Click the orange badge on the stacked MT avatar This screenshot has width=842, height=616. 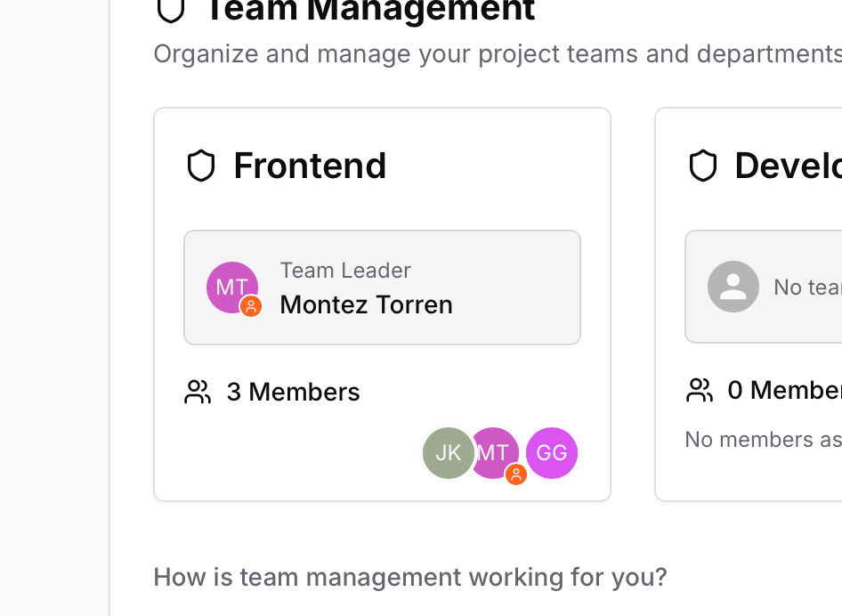[x=516, y=475]
